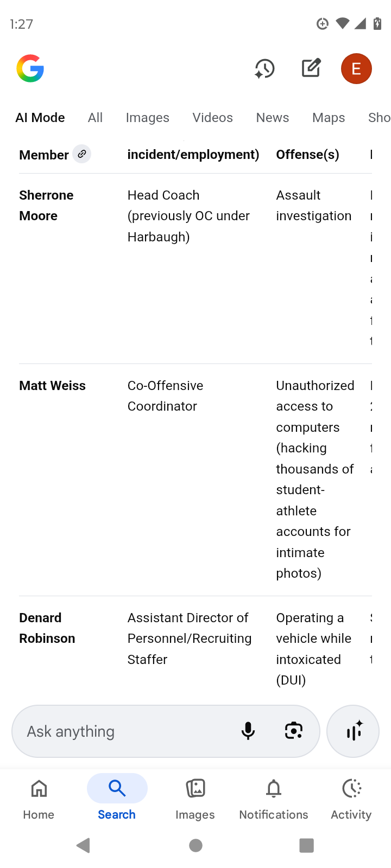
Task: Open AI Mode search history
Action: (264, 69)
